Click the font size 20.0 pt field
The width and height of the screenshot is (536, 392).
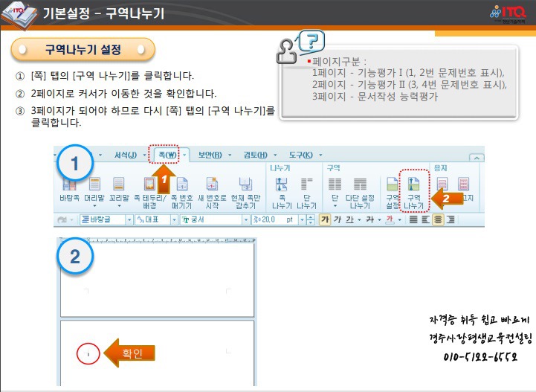tap(275, 219)
